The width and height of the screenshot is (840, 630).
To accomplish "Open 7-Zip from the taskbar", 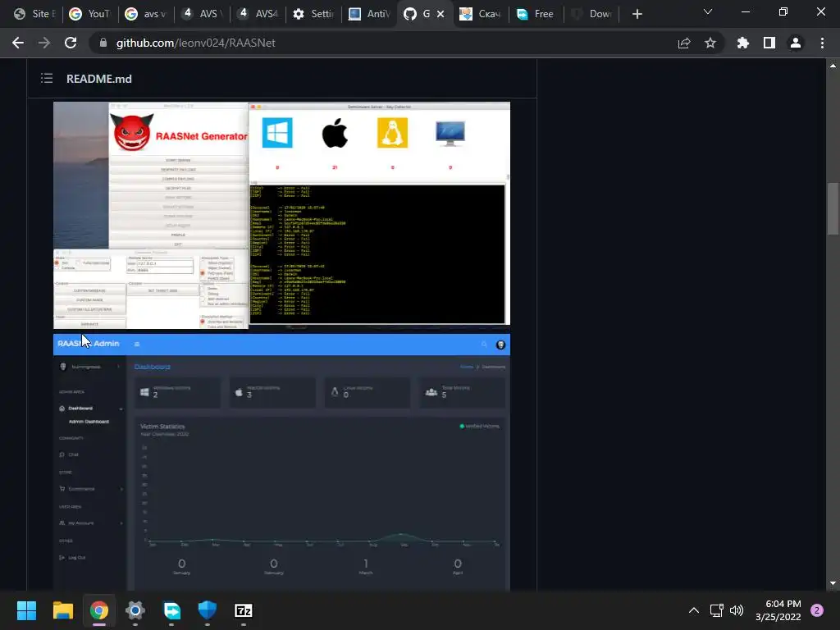I will pos(244,610).
